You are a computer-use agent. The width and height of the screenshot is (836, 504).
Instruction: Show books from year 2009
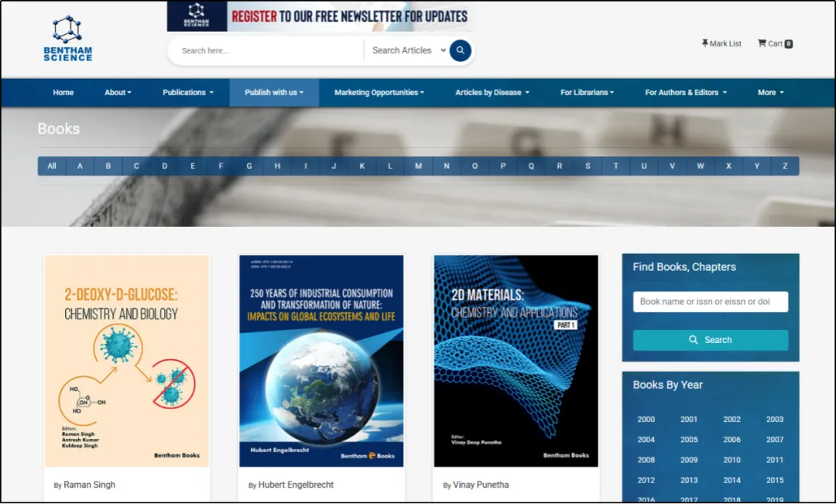[x=689, y=461]
